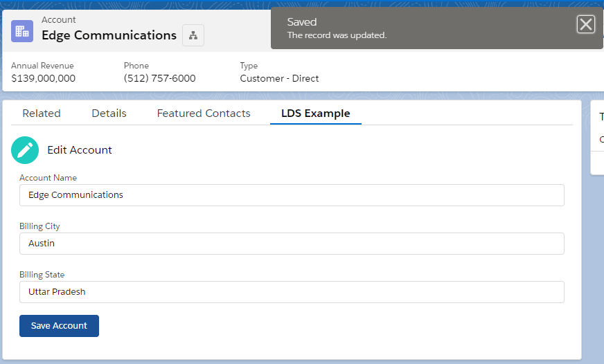The image size is (604, 364).
Task: Click the Edit Account heading text
Action: [x=80, y=150]
